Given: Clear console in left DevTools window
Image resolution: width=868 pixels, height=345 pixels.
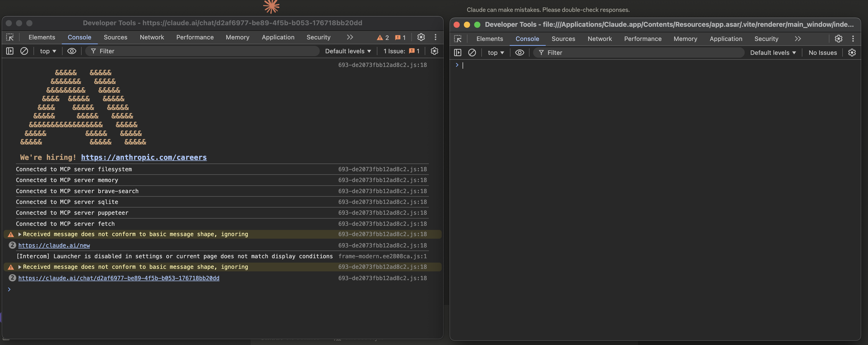Looking at the screenshot, I should pos(24,51).
